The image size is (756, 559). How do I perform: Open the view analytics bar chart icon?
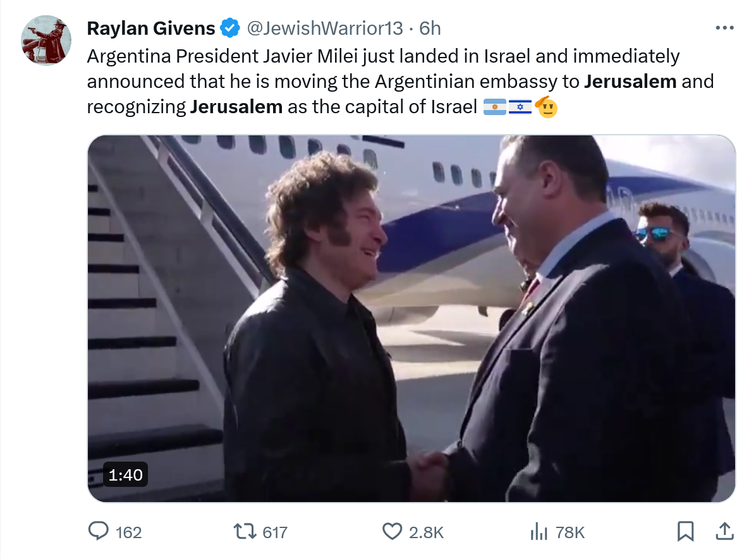539,532
